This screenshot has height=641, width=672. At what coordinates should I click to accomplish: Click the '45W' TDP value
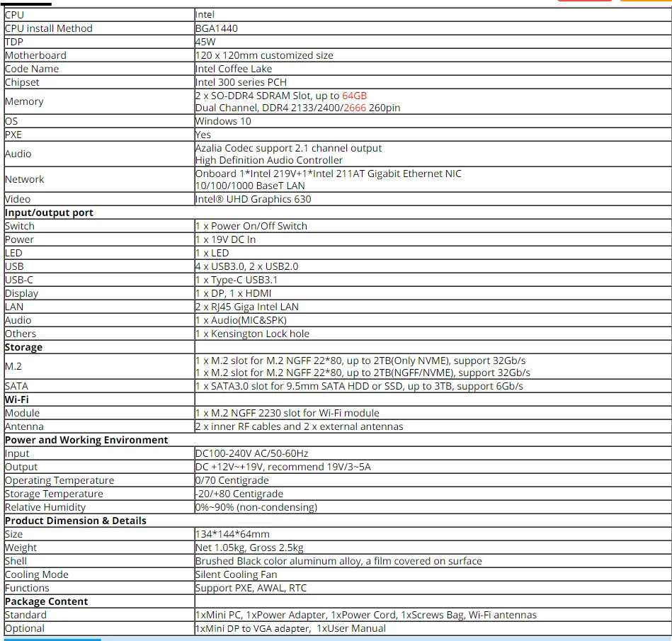pyautogui.click(x=205, y=42)
